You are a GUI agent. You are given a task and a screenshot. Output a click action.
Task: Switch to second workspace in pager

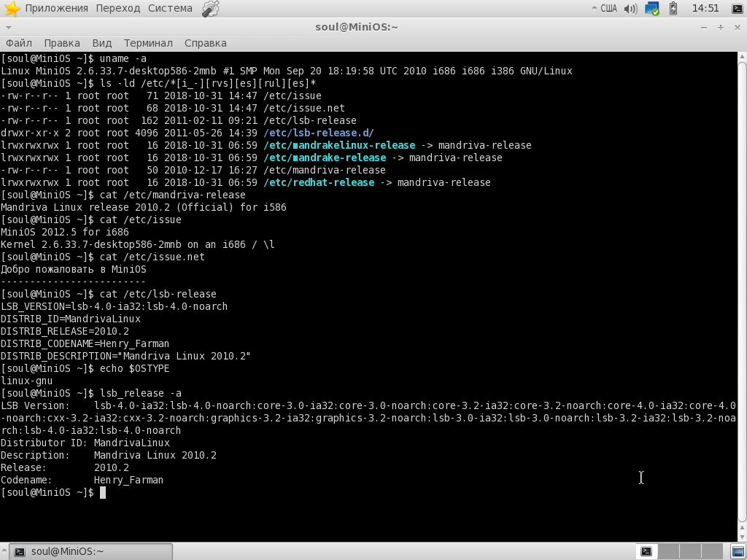click(668, 551)
